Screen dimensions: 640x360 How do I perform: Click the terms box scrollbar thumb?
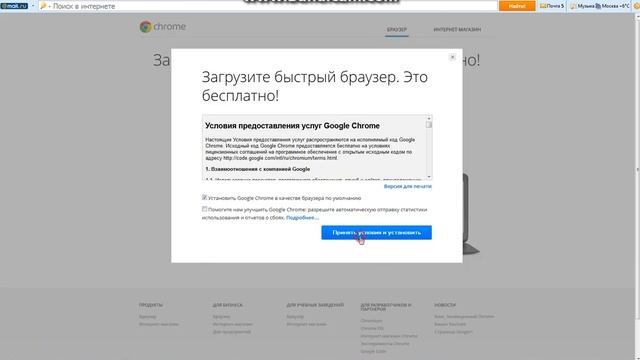[429, 124]
